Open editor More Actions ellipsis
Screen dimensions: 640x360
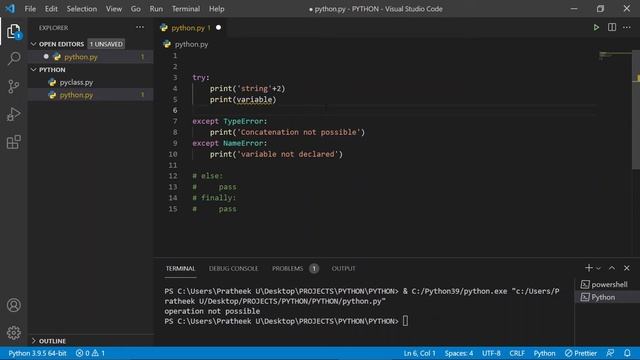coord(627,27)
